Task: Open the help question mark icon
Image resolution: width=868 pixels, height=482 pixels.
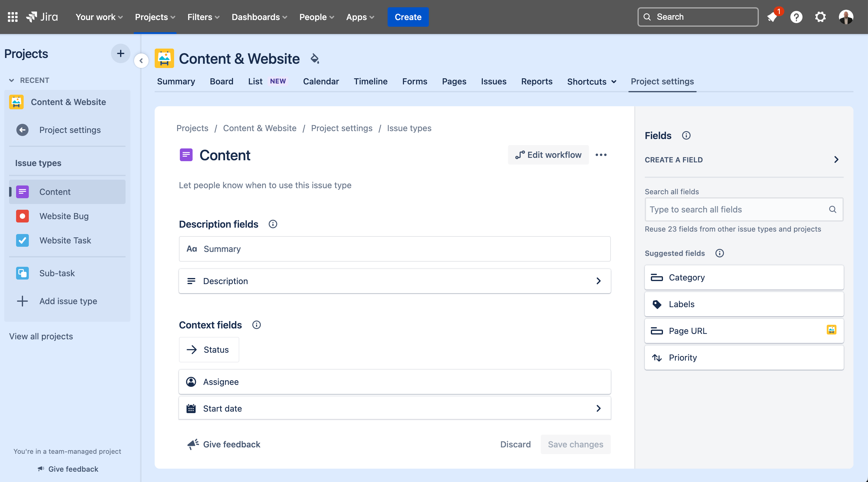Action: [x=796, y=17]
